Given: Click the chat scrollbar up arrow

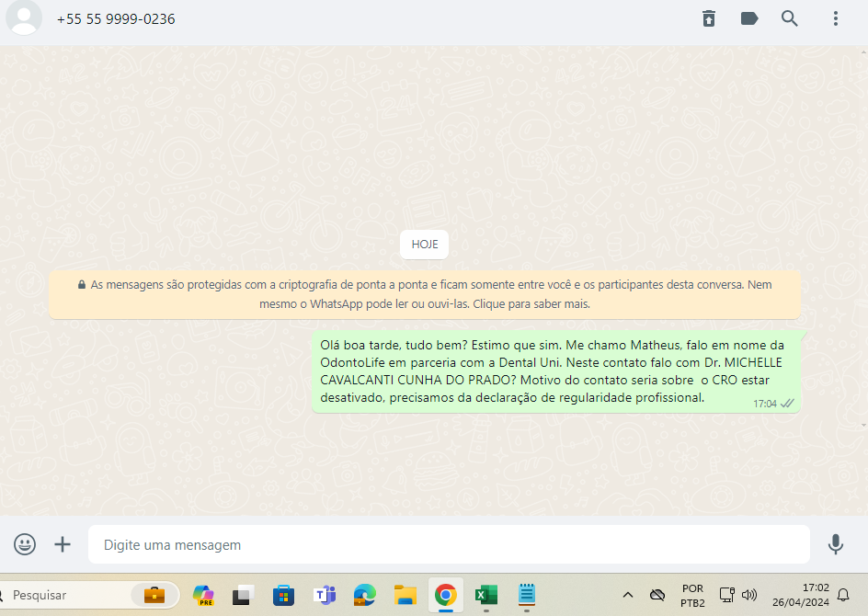Looking at the screenshot, I should [x=863, y=52].
